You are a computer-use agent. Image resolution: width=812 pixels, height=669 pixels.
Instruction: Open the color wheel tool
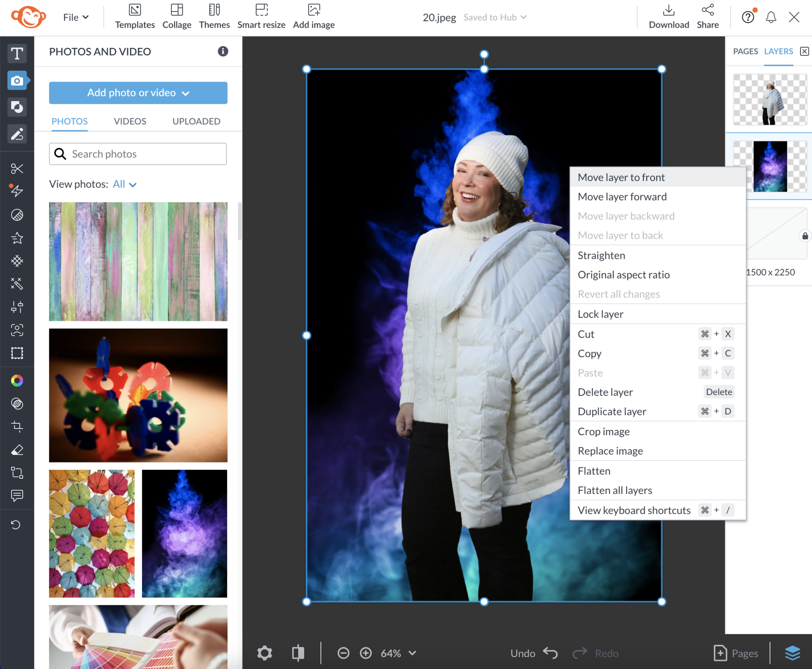coord(17,380)
